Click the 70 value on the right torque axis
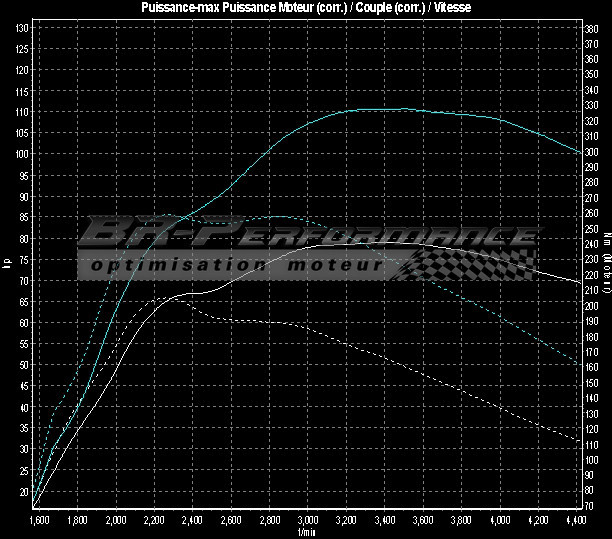Image resolution: width=612 pixels, height=539 pixels. (x=590, y=506)
